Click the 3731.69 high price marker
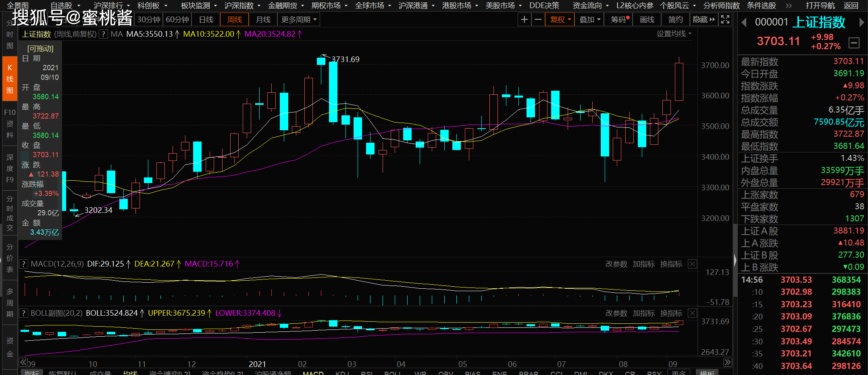This screenshot has width=868, height=375. (x=345, y=59)
